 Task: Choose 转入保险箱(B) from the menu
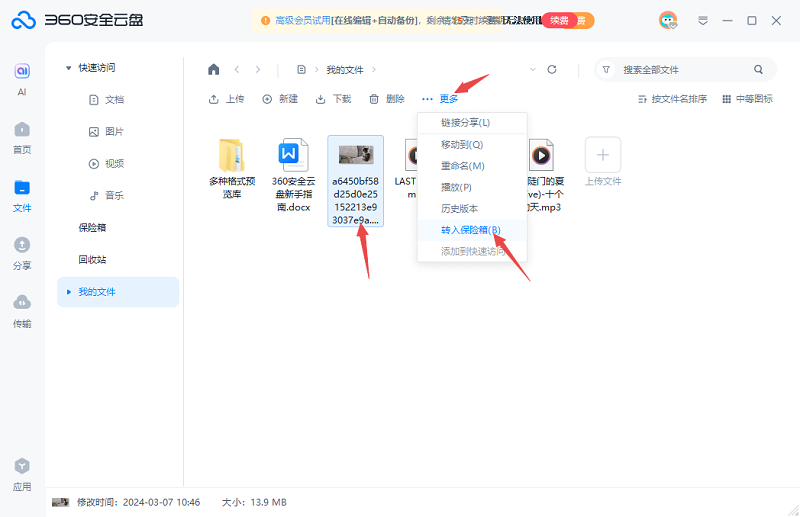(472, 230)
